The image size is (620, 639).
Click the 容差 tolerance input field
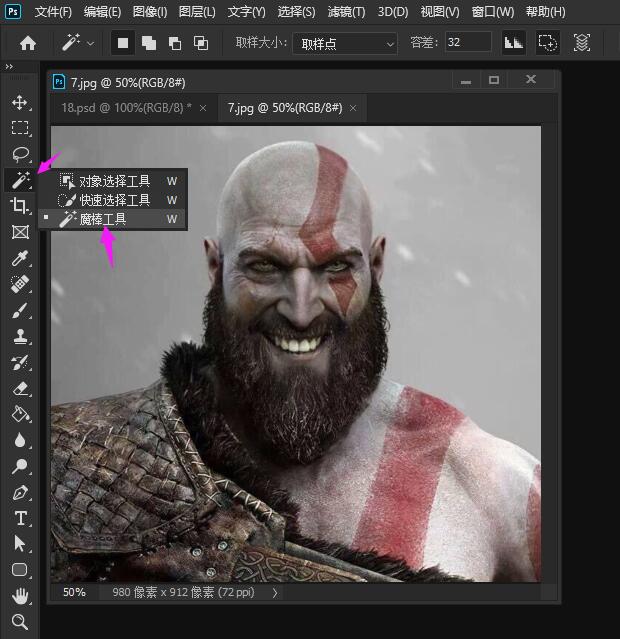(468, 42)
